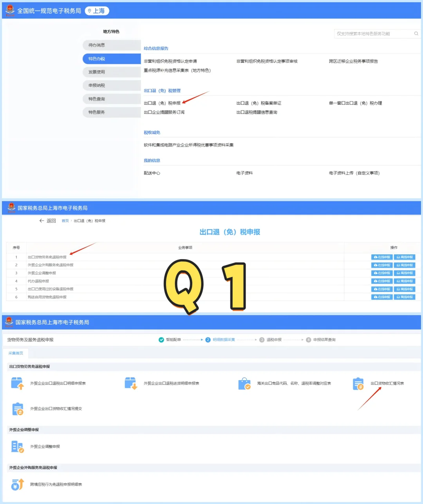The width and height of the screenshot is (423, 504).
Task: Click the 海关出口商品代码调整对应表 bag icon
Action: [x=244, y=384]
